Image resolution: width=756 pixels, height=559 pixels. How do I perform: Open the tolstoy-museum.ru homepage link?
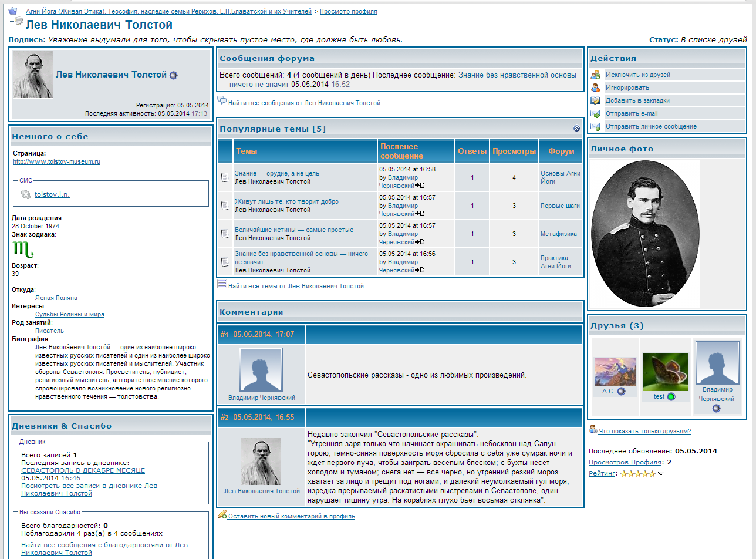(57, 161)
